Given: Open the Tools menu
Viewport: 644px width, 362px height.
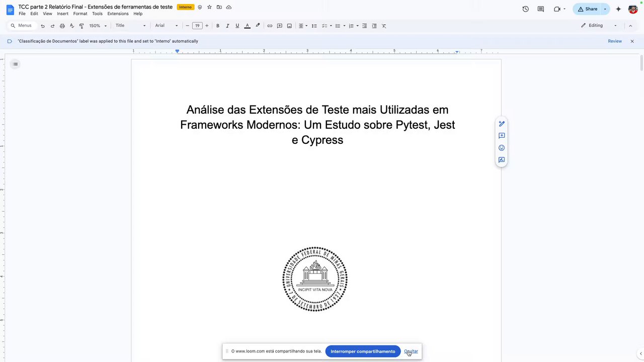Looking at the screenshot, I should click(x=97, y=14).
